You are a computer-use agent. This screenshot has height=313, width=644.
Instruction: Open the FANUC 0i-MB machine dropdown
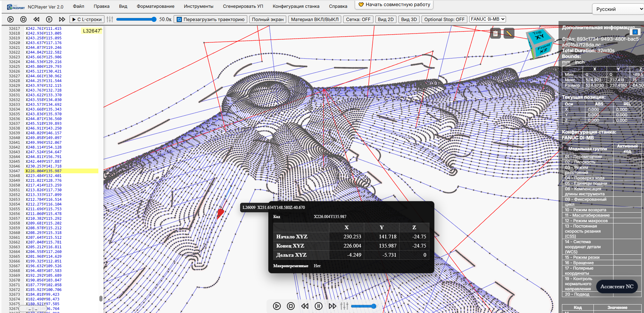(x=488, y=19)
